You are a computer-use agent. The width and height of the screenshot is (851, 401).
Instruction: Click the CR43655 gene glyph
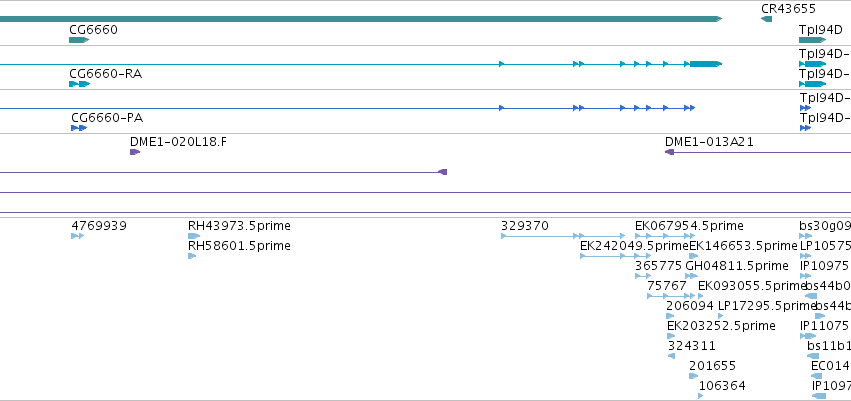click(x=766, y=19)
